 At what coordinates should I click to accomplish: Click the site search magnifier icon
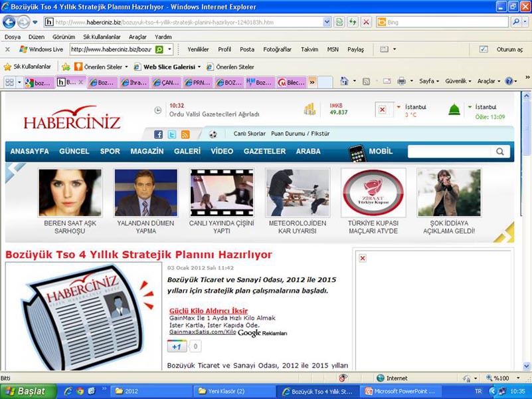coord(500,152)
